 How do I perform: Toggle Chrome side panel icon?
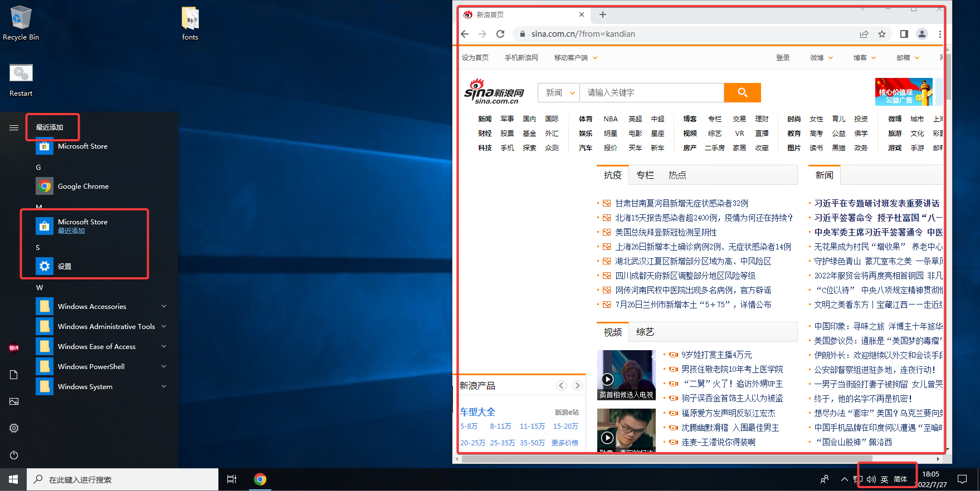pyautogui.click(x=904, y=34)
